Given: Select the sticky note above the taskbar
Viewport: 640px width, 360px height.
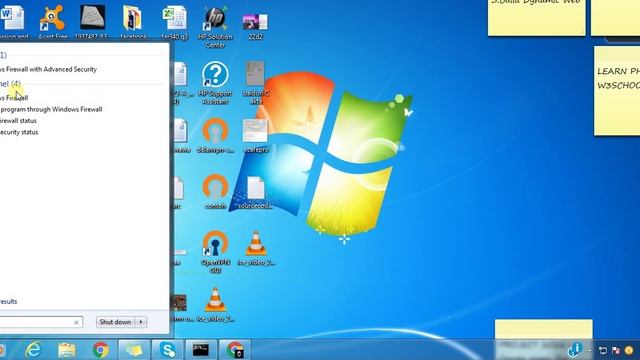Looking at the screenshot, I should pos(544,329).
